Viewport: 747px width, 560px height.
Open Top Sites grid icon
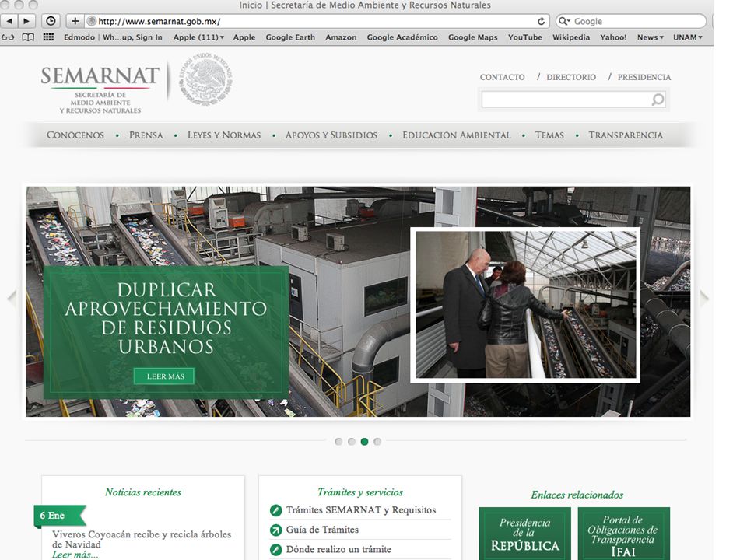click(48, 37)
